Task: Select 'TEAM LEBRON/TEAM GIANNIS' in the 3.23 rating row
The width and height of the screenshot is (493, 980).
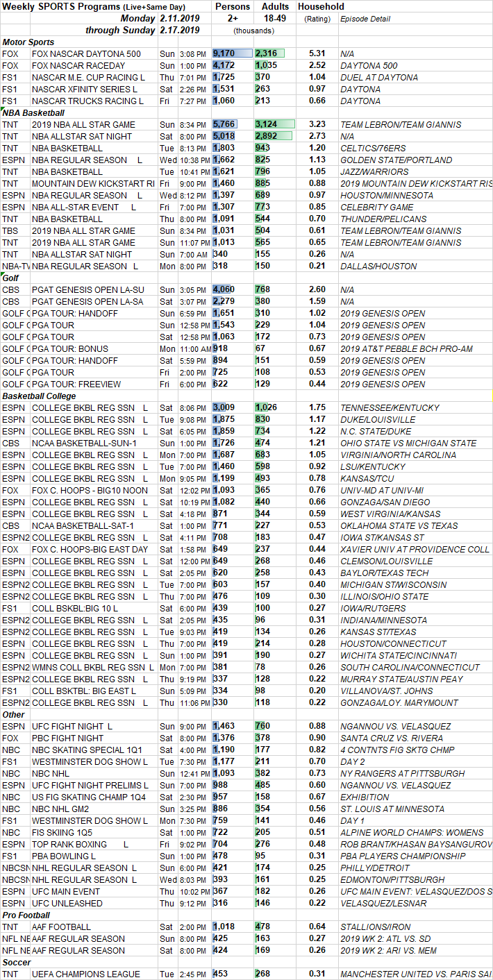Action: [x=401, y=124]
